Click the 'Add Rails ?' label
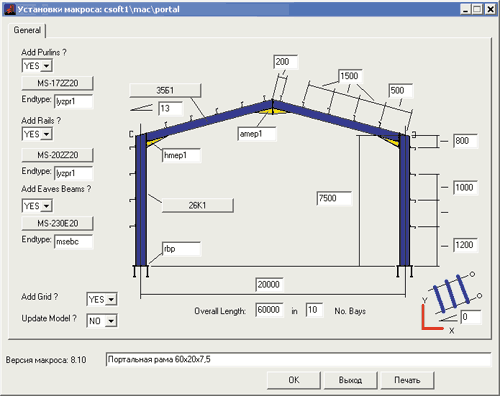The image size is (500, 396). 41,121
